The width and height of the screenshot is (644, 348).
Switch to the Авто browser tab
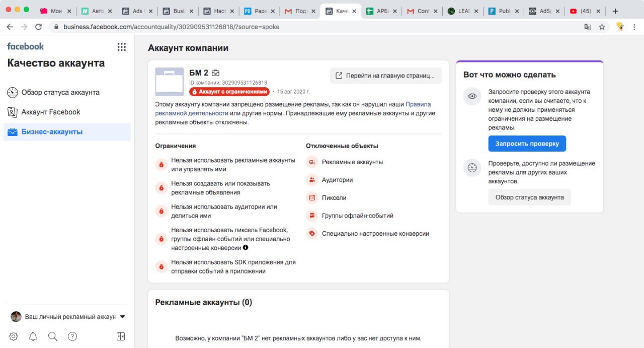(x=97, y=11)
